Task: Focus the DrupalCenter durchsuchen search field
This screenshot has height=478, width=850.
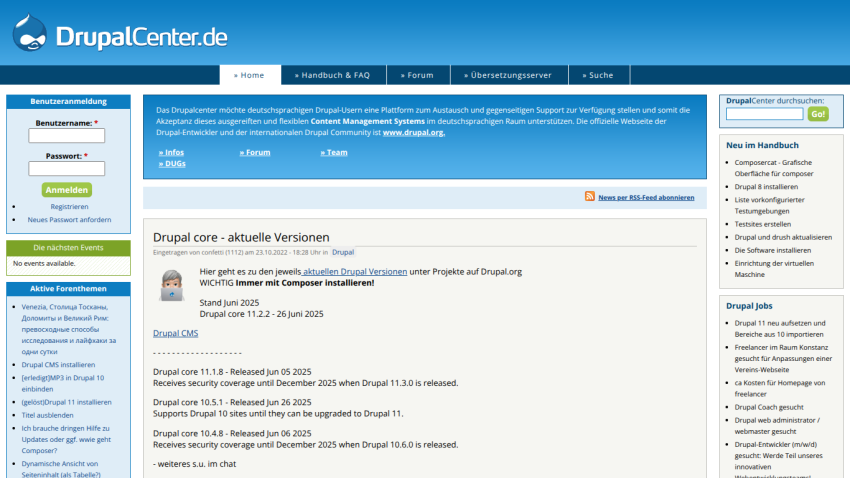Action: click(x=764, y=114)
